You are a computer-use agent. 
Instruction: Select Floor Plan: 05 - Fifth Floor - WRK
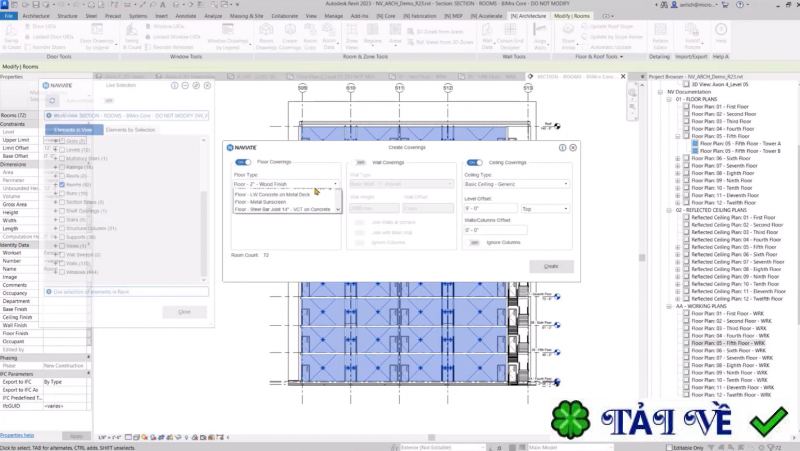click(728, 343)
